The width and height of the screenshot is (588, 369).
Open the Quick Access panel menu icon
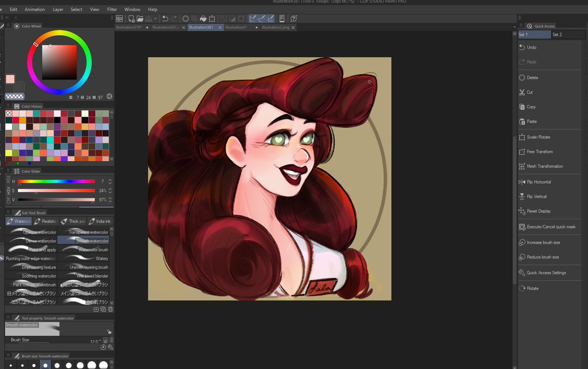click(521, 26)
